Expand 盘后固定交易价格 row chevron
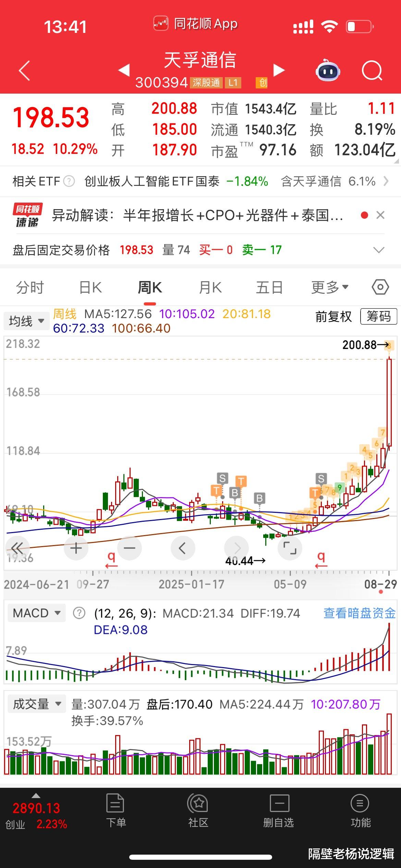The image size is (401, 868). [x=379, y=250]
